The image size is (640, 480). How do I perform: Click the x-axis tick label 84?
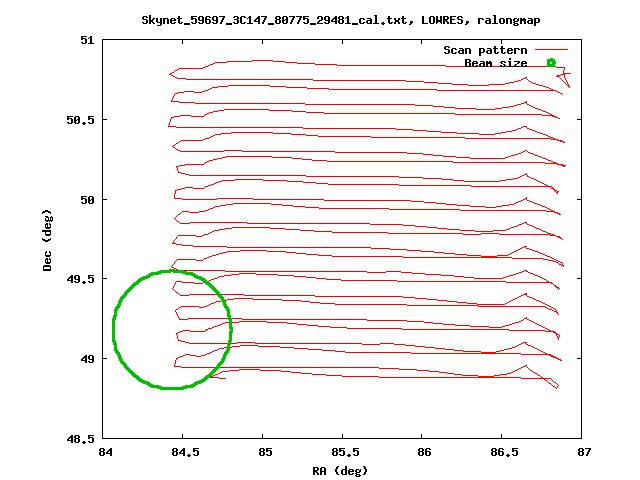(x=105, y=452)
